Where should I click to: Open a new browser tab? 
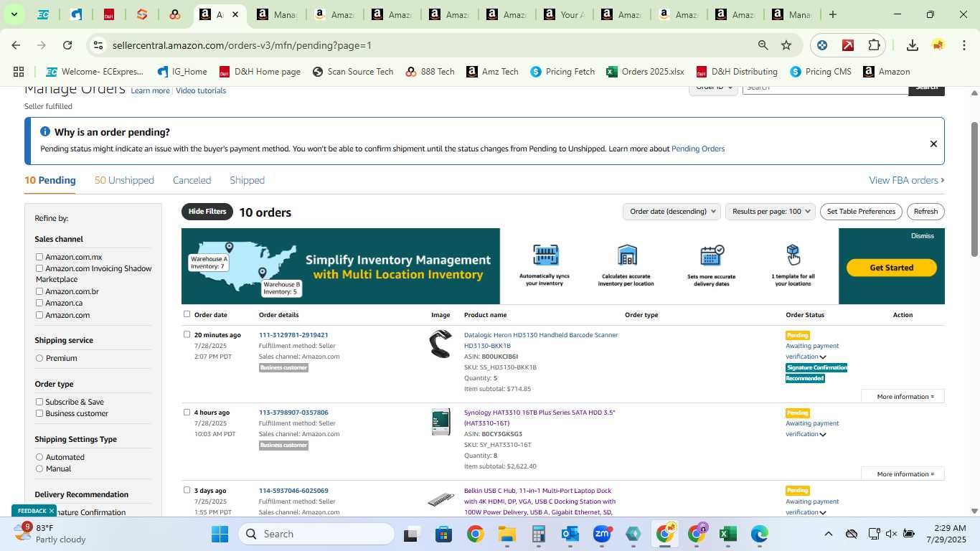tap(832, 14)
